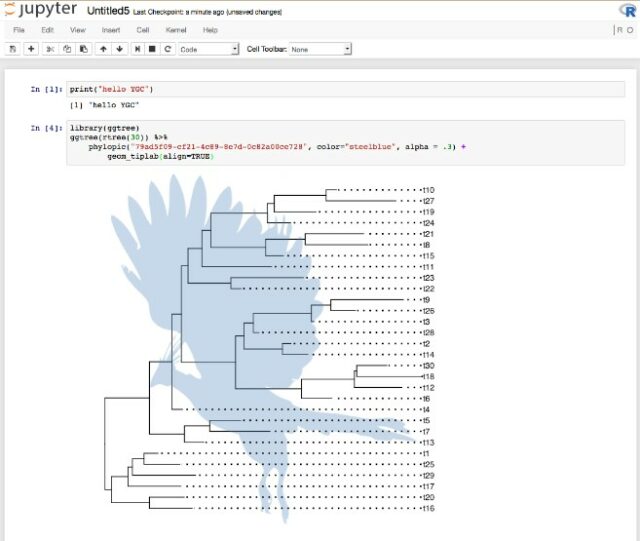Click the geom_tiplab code line

pyautogui.click(x=160, y=156)
